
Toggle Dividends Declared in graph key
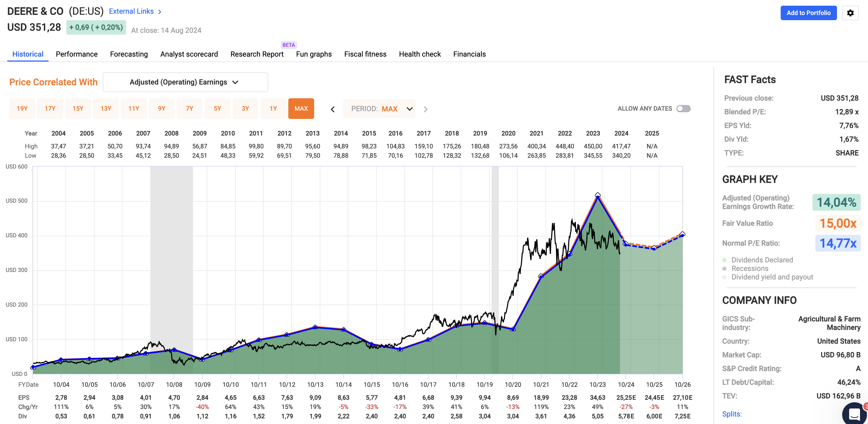pyautogui.click(x=762, y=260)
